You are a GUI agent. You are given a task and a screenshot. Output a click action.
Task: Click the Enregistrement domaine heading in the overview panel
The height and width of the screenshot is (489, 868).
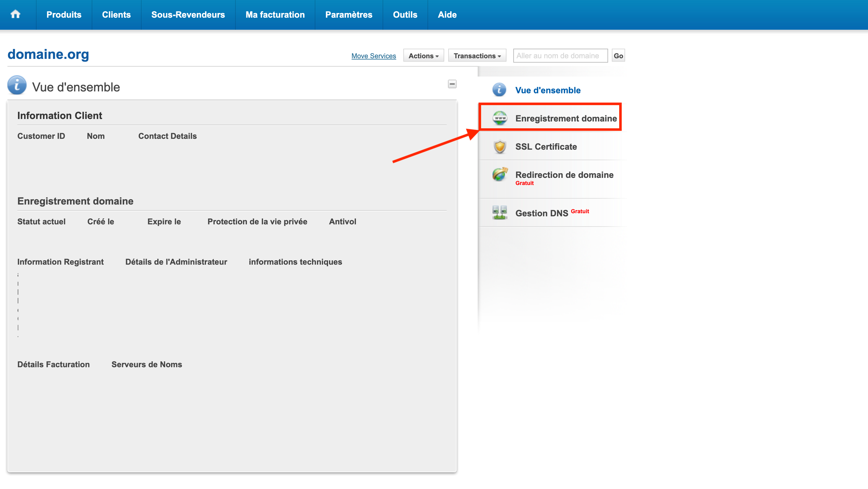pyautogui.click(x=76, y=201)
